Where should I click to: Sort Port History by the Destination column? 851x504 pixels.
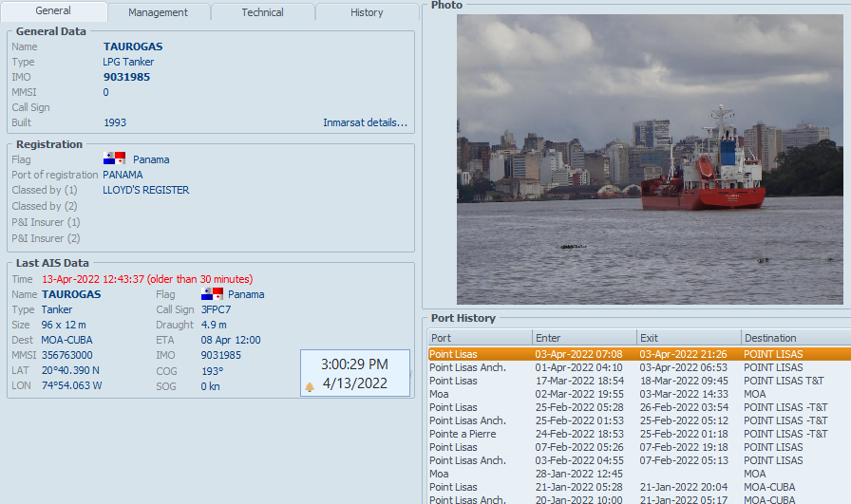(x=796, y=338)
